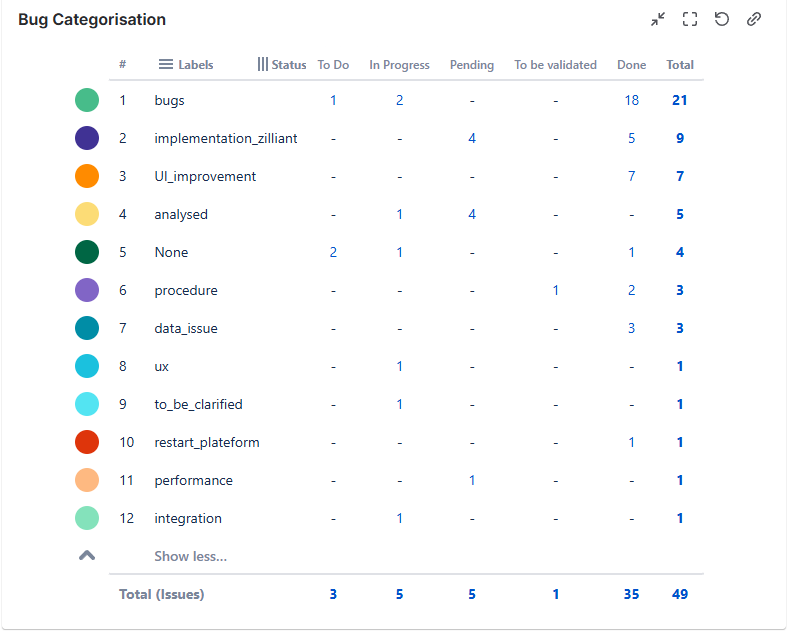789x631 pixels.
Task: Select the green swatch for bugs
Action: point(87,100)
